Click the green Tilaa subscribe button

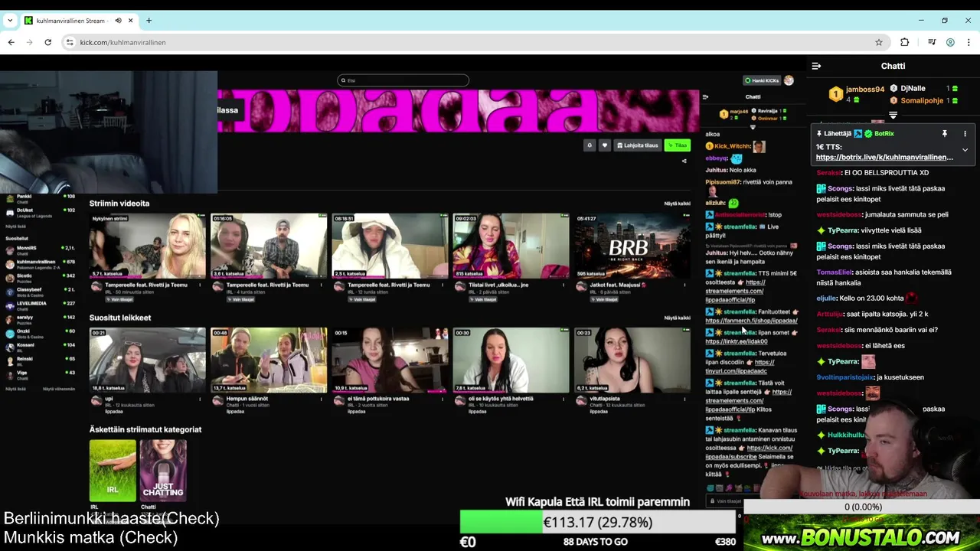pos(677,145)
